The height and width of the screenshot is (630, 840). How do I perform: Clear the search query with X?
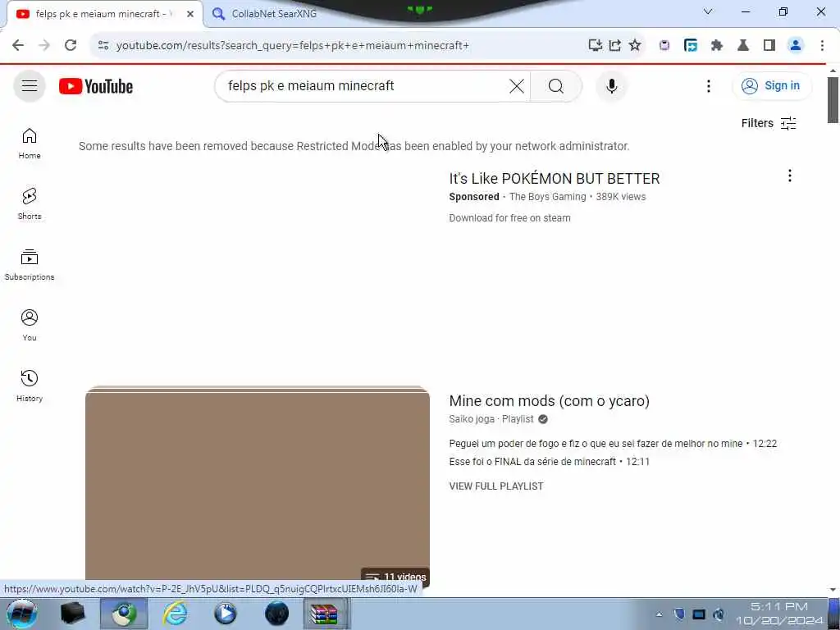(x=517, y=86)
